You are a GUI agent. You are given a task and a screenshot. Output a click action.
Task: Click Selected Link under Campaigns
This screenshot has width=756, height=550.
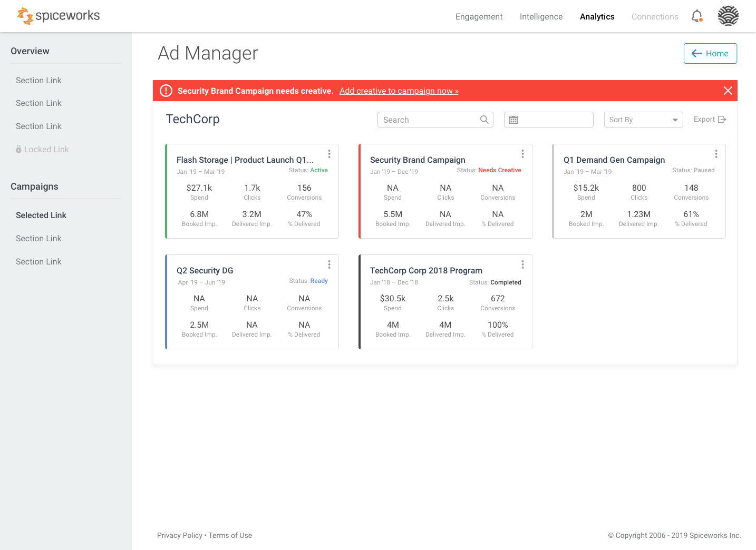(x=41, y=215)
